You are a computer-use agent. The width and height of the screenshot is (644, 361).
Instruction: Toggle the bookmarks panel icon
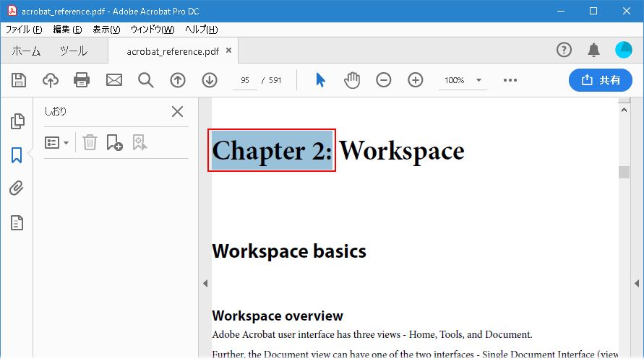point(17,155)
